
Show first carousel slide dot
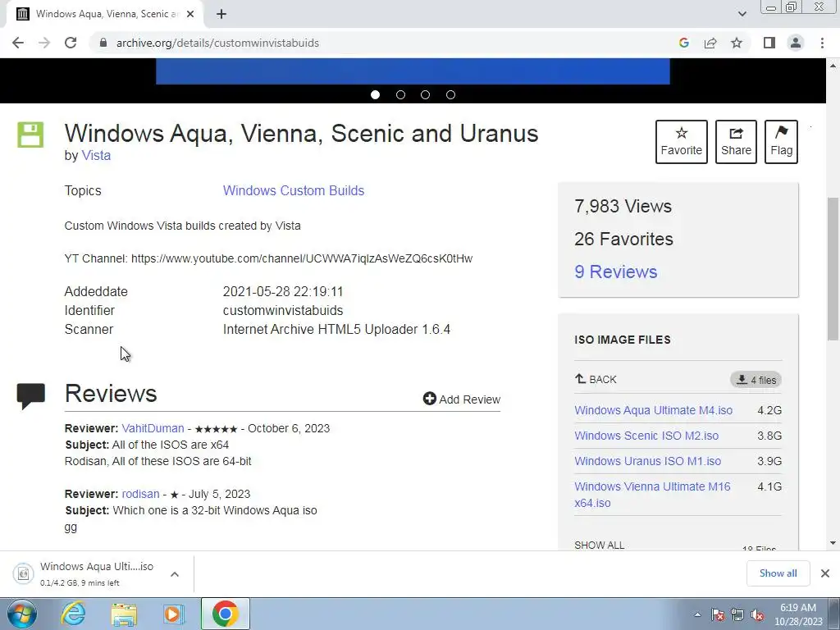click(x=375, y=95)
